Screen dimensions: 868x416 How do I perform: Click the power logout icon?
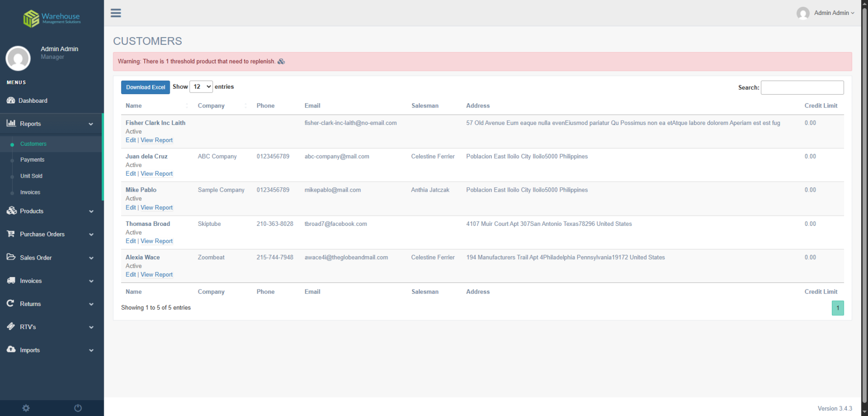point(78,408)
